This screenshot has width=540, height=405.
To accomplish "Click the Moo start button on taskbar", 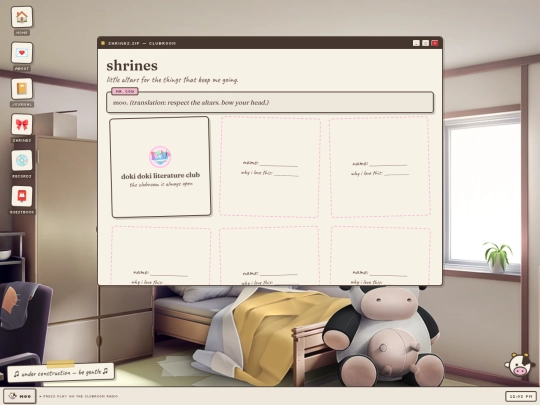I will [20, 396].
